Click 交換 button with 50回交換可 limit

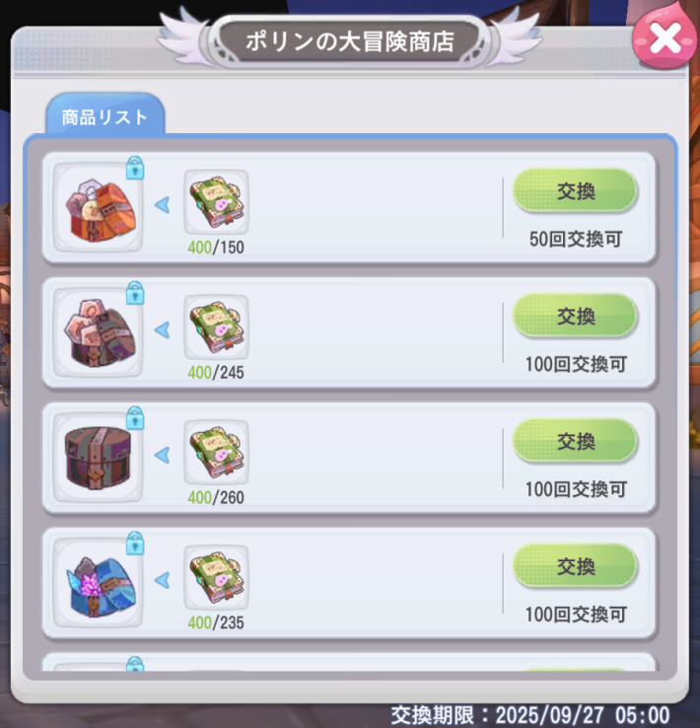click(x=575, y=190)
